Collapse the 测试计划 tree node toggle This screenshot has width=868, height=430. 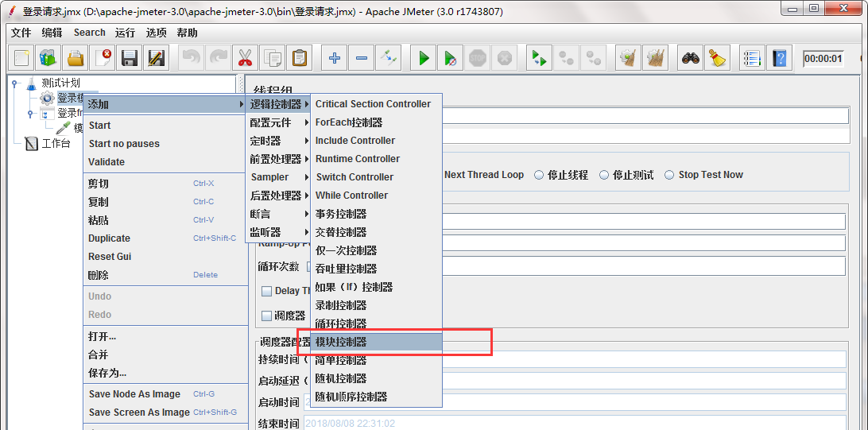14,83
